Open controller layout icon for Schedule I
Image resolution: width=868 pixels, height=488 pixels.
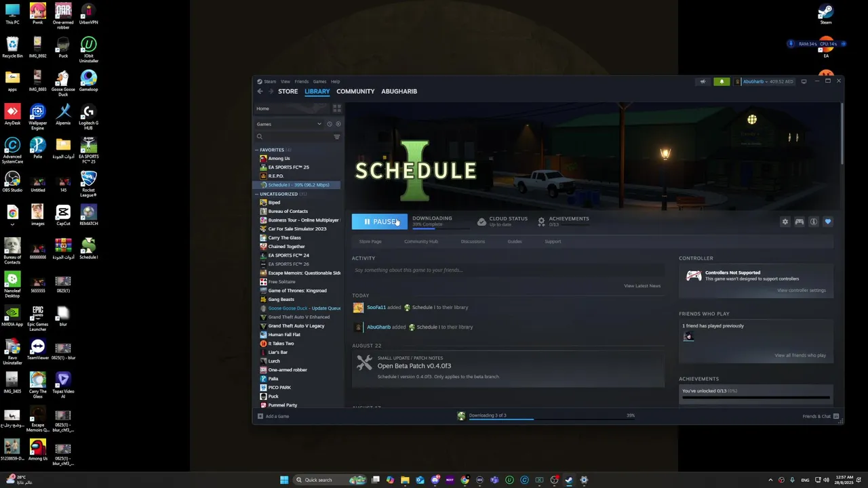point(800,222)
